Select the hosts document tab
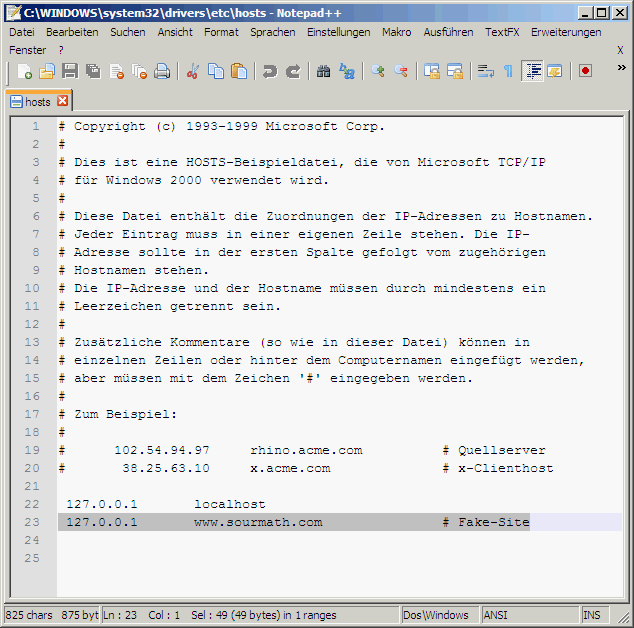Screen dimensions: 634x628 38,101
